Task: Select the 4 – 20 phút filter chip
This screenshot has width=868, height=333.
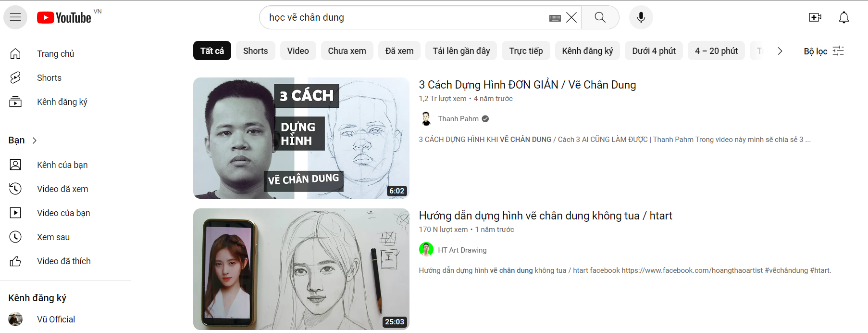Action: coord(716,51)
